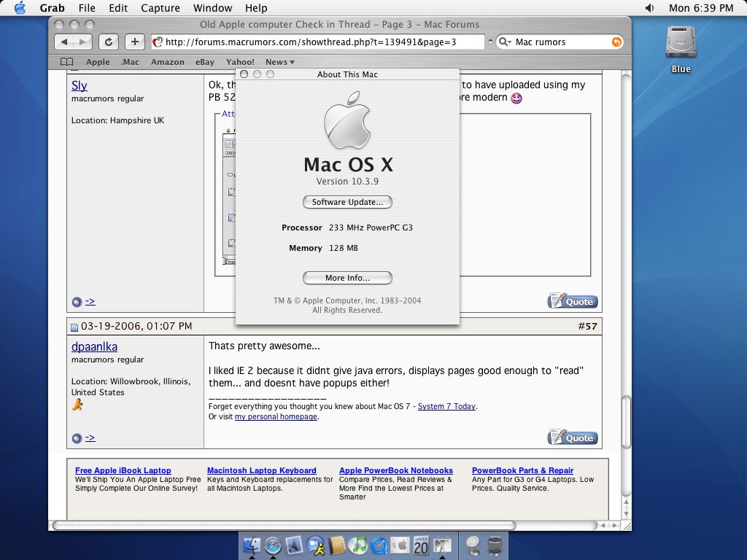Click in the Mac rumors search field
The width and height of the screenshot is (747, 560).
pos(561,42)
